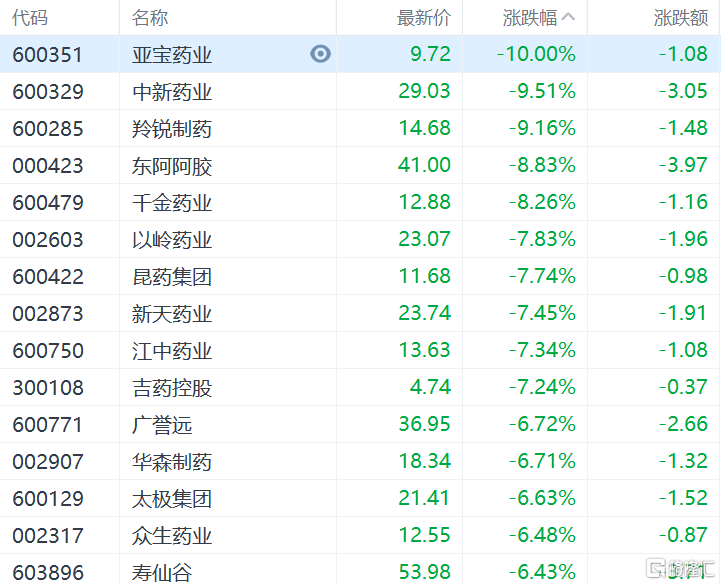Open stock 江中药业
The width and height of the screenshot is (721, 585).
(x=172, y=351)
